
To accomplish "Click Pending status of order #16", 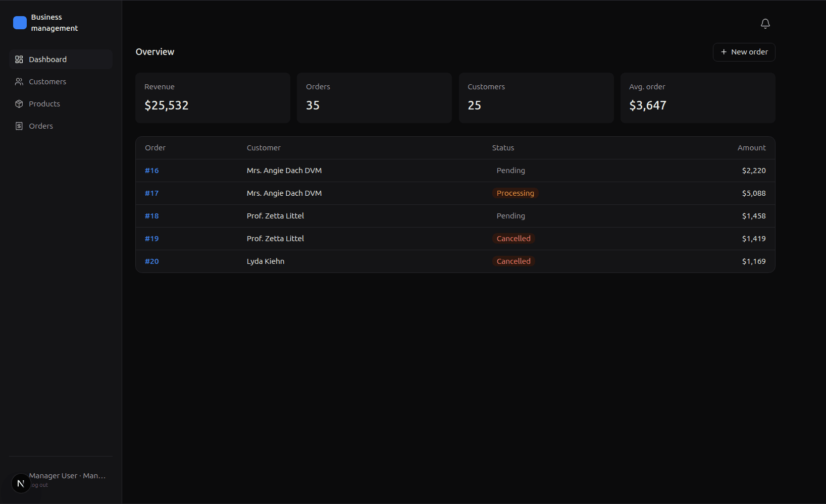I will tap(510, 171).
